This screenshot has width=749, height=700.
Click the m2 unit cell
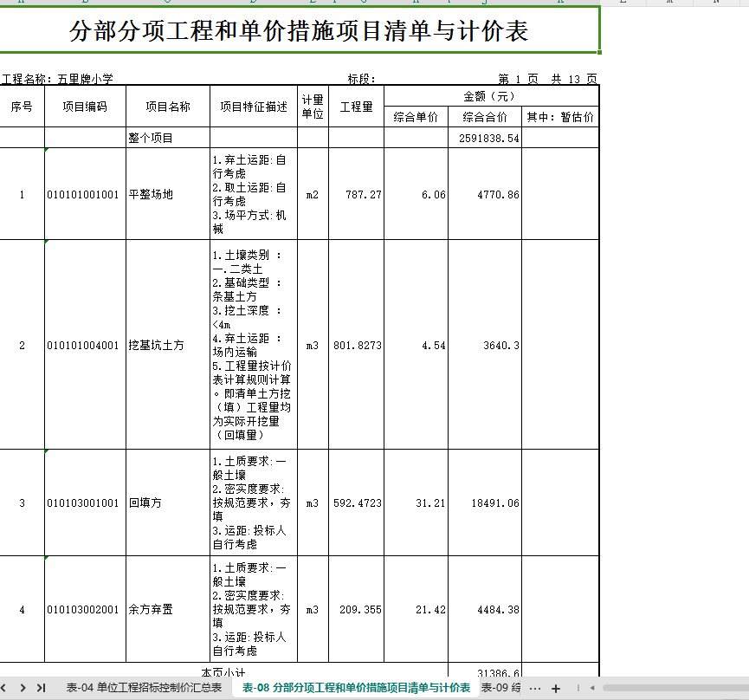pyautogui.click(x=313, y=194)
